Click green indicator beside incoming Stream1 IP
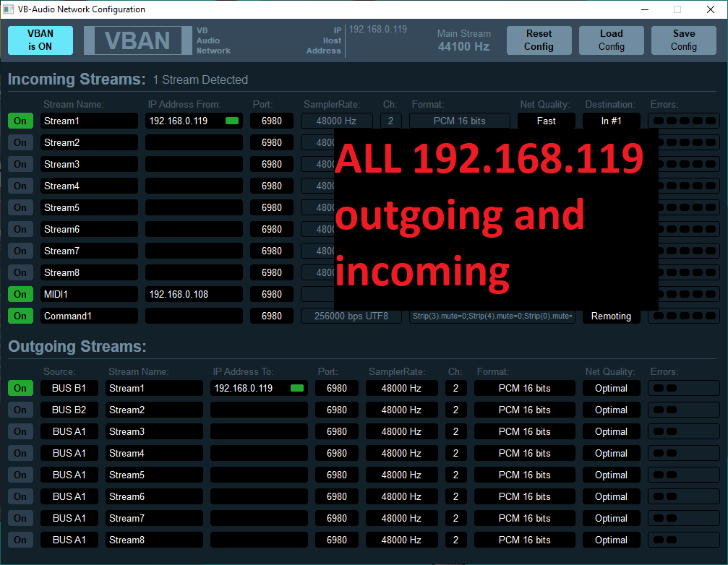This screenshot has height=565, width=728. click(231, 121)
